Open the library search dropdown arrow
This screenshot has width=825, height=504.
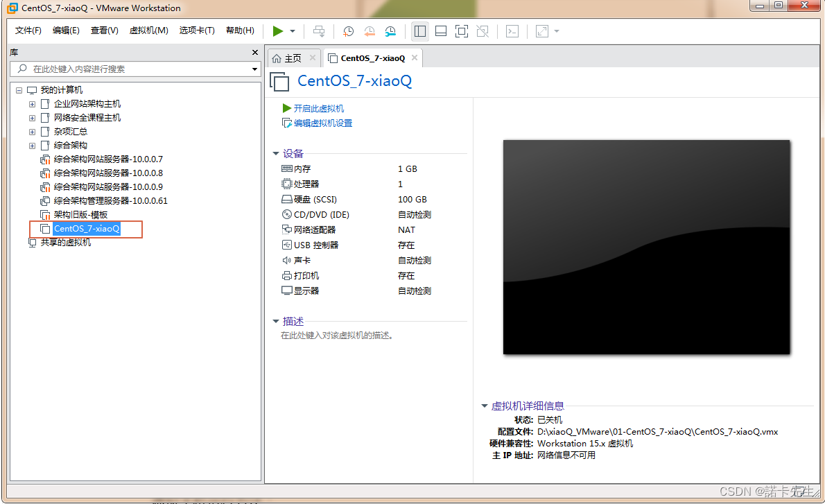[254, 69]
